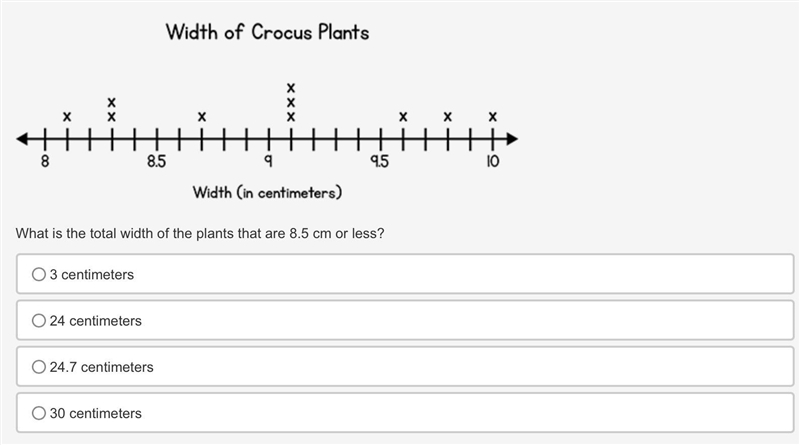Click the '24.7 centimeters' answer text

tap(102, 367)
